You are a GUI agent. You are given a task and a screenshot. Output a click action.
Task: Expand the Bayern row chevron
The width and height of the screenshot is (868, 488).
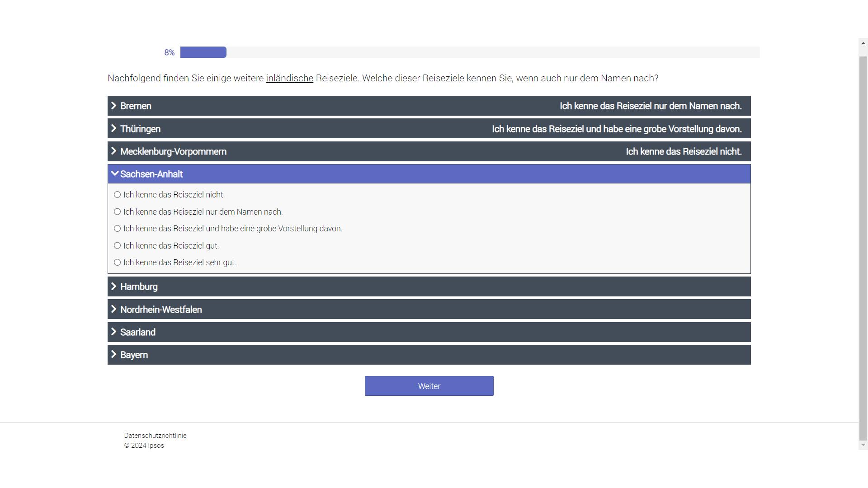pos(114,354)
